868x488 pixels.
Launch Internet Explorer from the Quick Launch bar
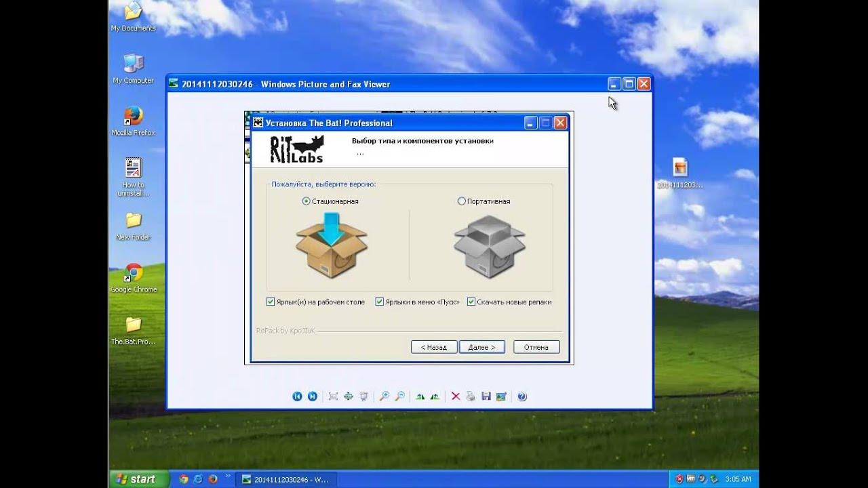tap(198, 479)
